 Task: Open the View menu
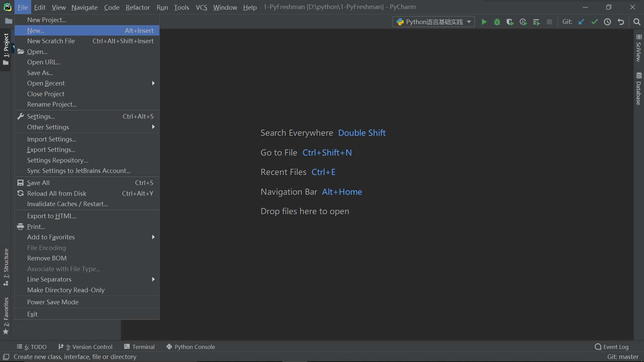pos(59,7)
